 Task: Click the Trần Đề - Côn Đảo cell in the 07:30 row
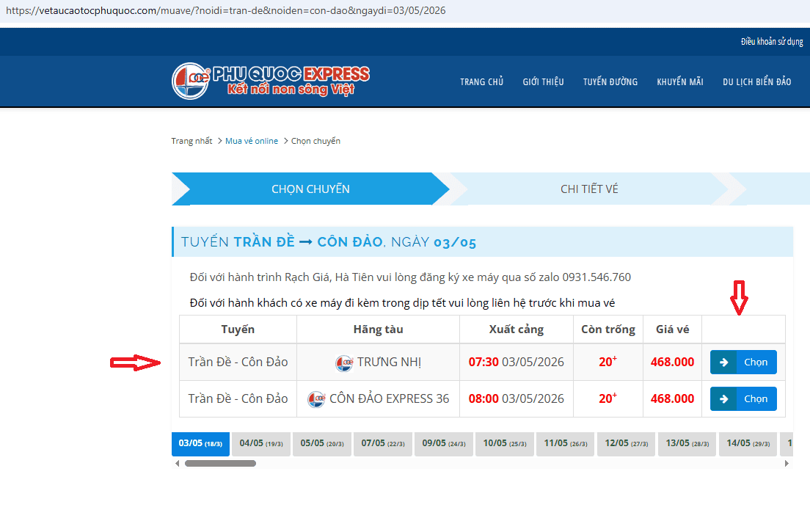point(238,362)
